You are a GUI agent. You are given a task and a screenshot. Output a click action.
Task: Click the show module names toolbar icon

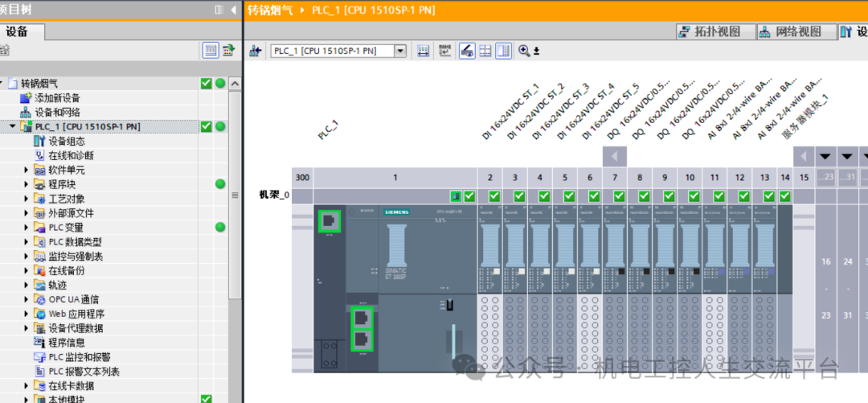444,51
